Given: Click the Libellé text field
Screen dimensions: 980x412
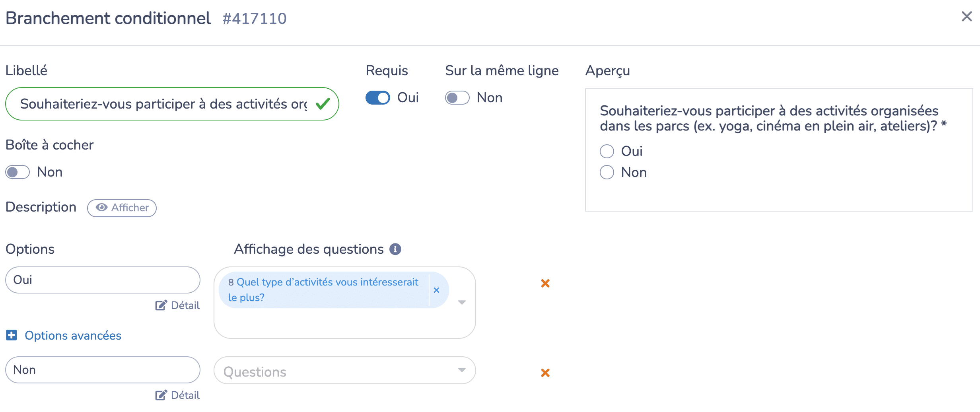Looking at the screenshot, I should pyautogui.click(x=172, y=104).
